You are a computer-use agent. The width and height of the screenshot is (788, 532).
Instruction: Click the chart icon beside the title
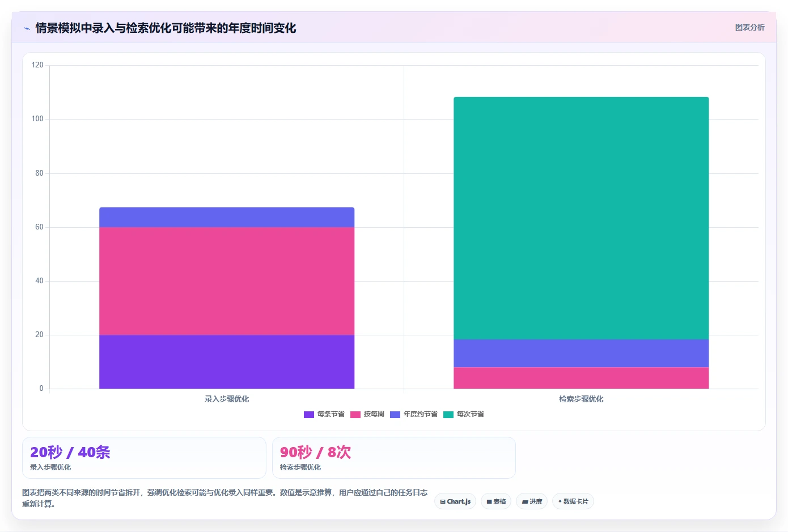pos(27,28)
